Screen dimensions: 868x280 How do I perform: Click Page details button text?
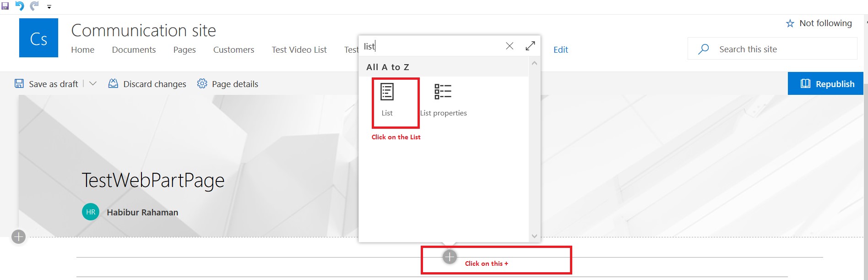click(x=235, y=84)
